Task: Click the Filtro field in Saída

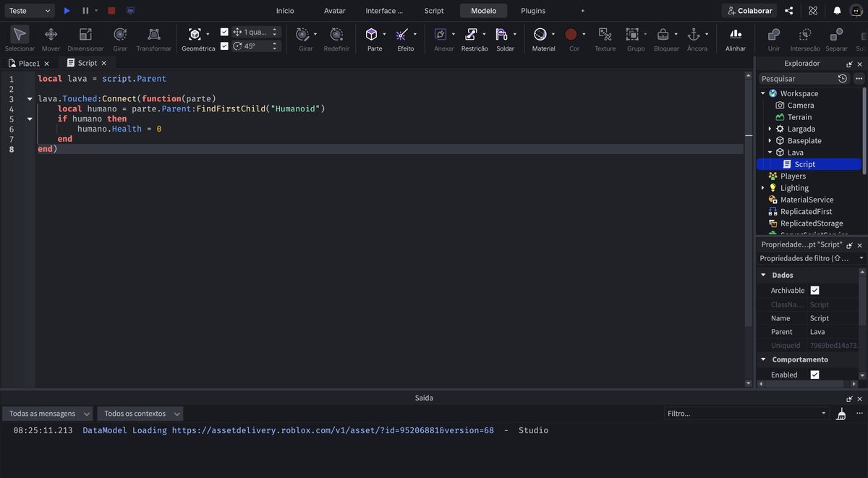Action: tap(746, 414)
